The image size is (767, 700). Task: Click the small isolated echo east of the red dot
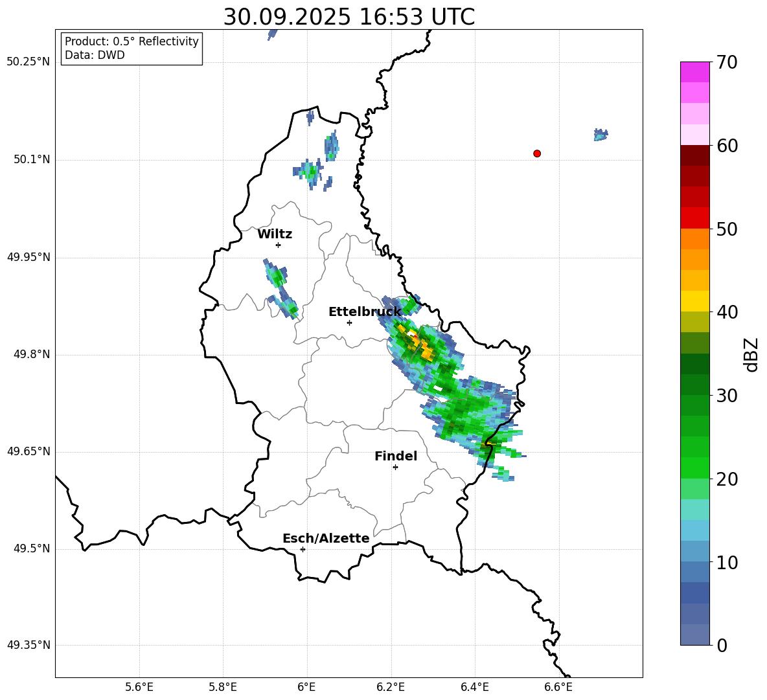(601, 135)
